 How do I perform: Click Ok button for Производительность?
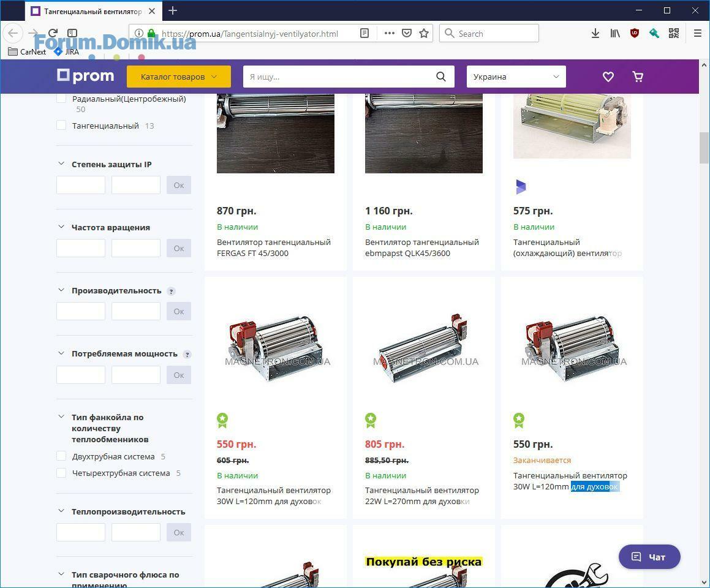point(179,311)
